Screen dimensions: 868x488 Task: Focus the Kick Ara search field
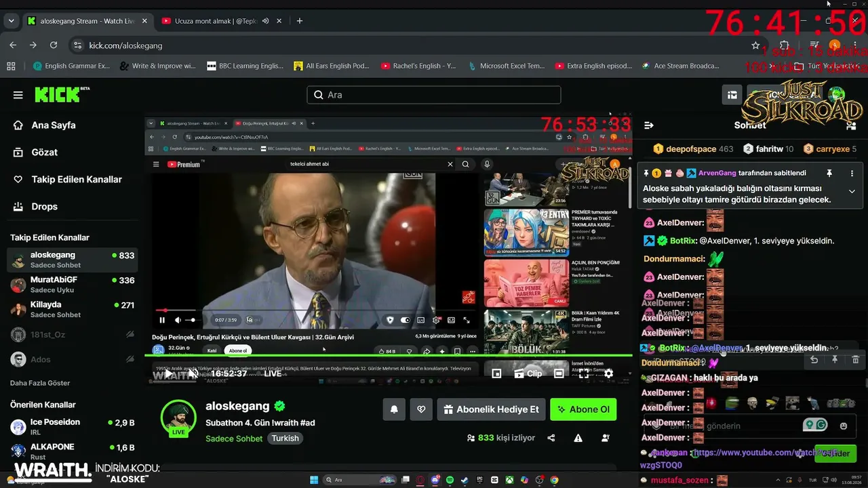pyautogui.click(x=434, y=95)
